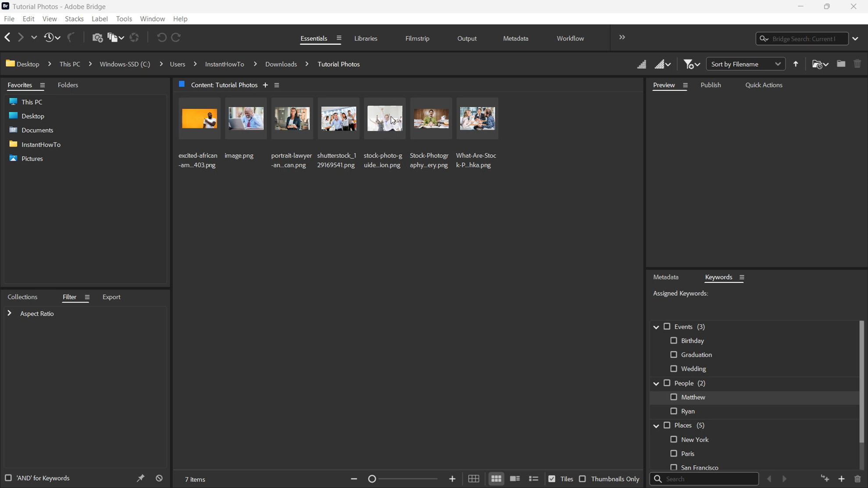Collapse the People keyword group
868x488 pixels.
click(656, 384)
